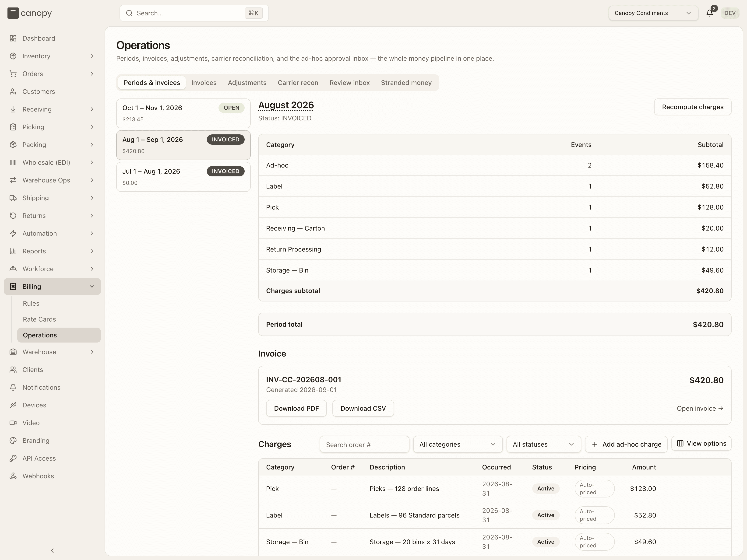Click the Branding palette icon
747x560 pixels.
click(x=13, y=441)
